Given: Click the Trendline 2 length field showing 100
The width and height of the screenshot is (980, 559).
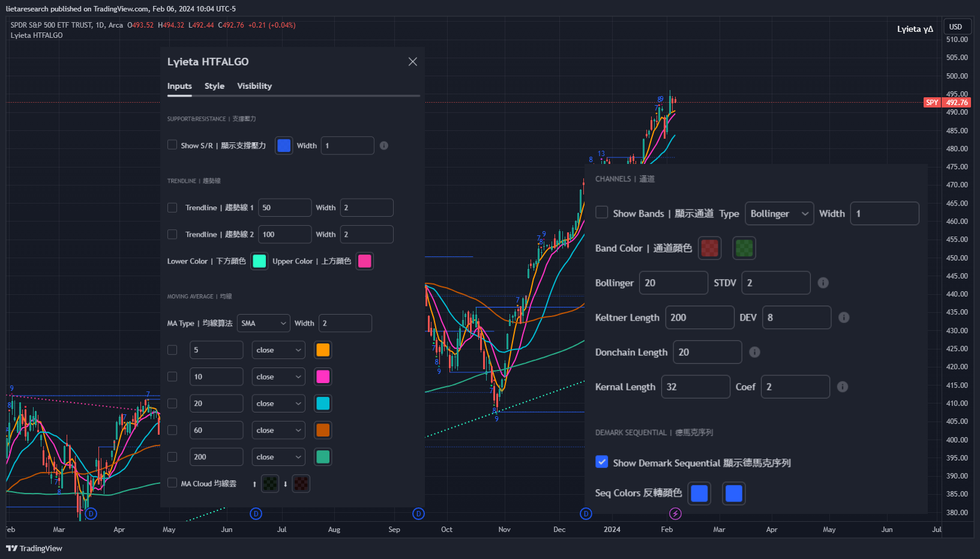Looking at the screenshot, I should coord(284,234).
